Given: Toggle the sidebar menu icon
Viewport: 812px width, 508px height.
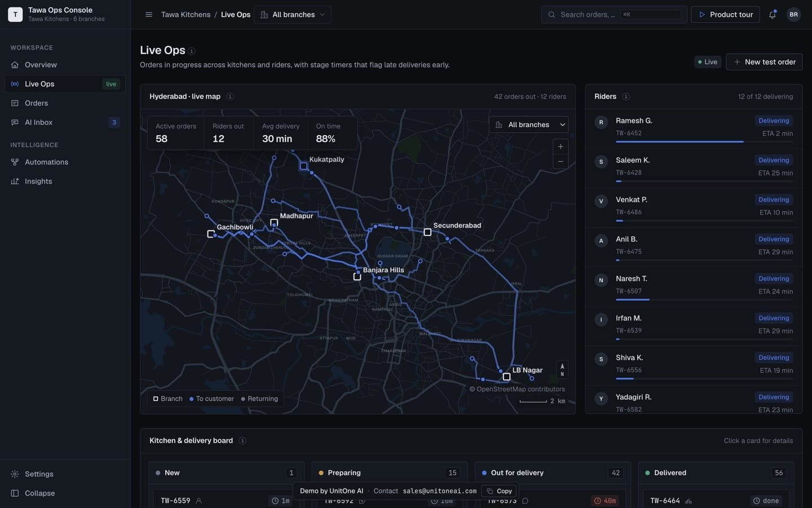Looking at the screenshot, I should (x=149, y=15).
